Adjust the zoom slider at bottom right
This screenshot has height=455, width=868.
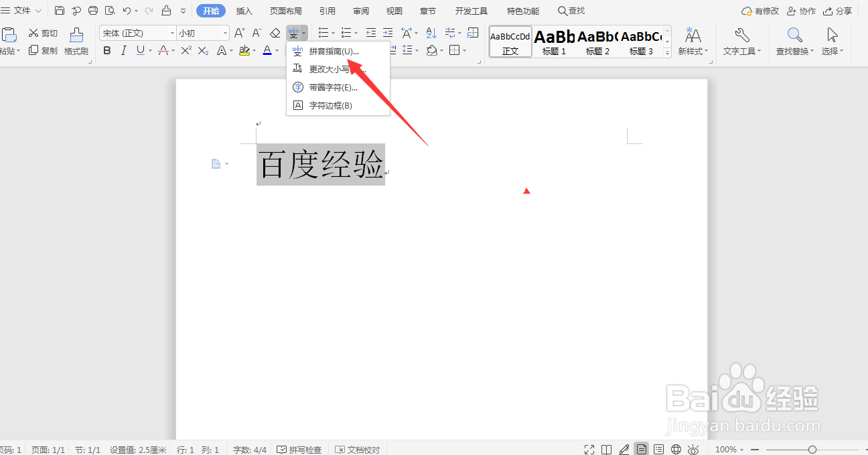[x=813, y=449]
